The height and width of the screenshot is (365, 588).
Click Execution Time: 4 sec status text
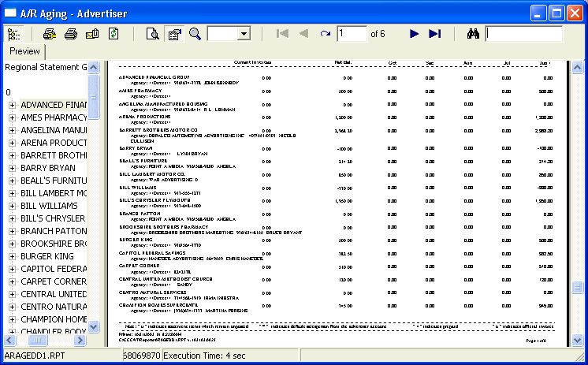pyautogui.click(x=204, y=356)
